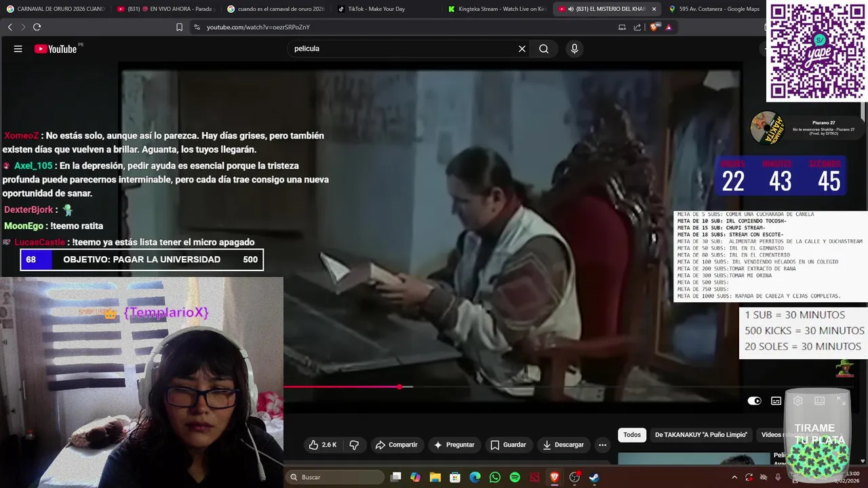Enter fullscreen on the video player
Image resolution: width=868 pixels, height=488 pixels.
pos(841,401)
